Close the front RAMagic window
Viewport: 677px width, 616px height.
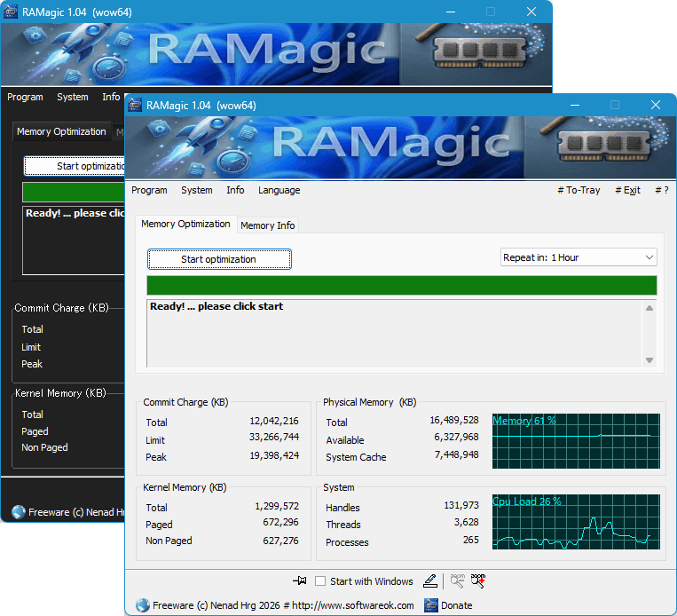[x=656, y=105]
